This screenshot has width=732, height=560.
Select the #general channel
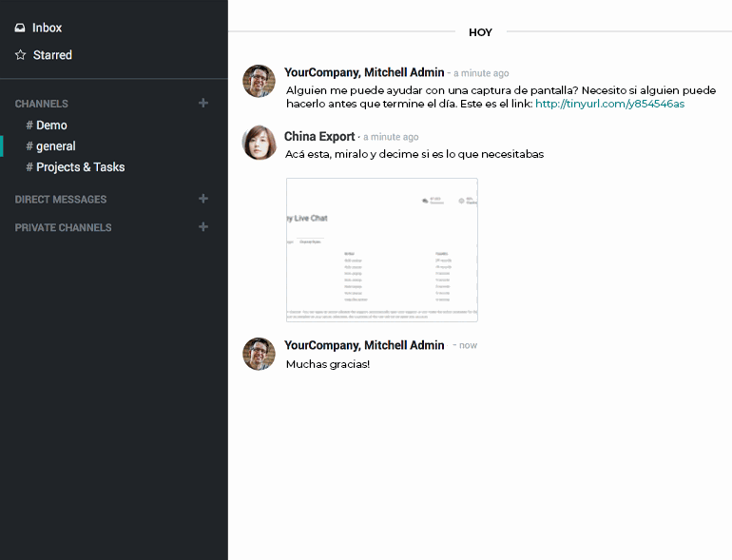pyautogui.click(x=55, y=146)
